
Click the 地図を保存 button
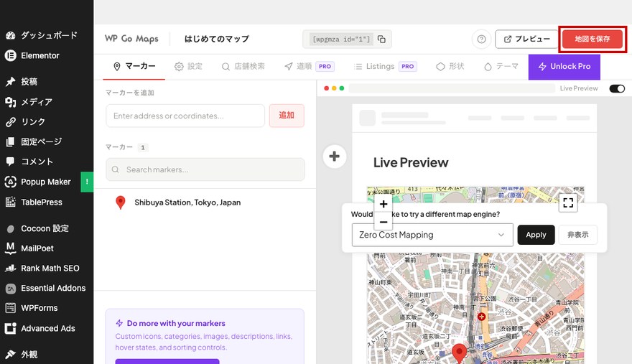(592, 39)
